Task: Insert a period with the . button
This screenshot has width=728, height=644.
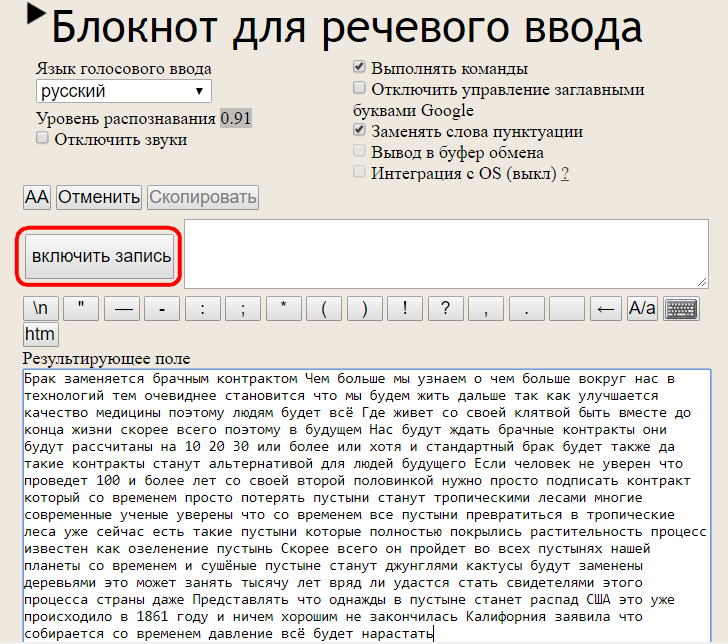Action: (526, 309)
